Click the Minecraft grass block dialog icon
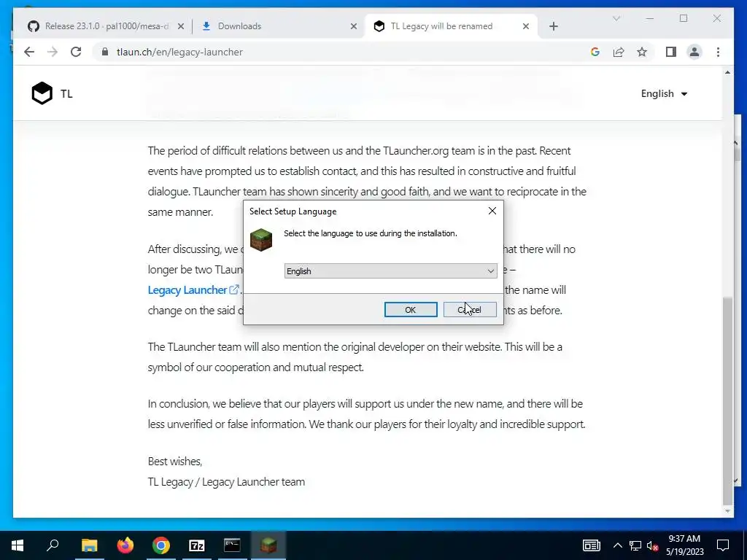 tap(261, 239)
